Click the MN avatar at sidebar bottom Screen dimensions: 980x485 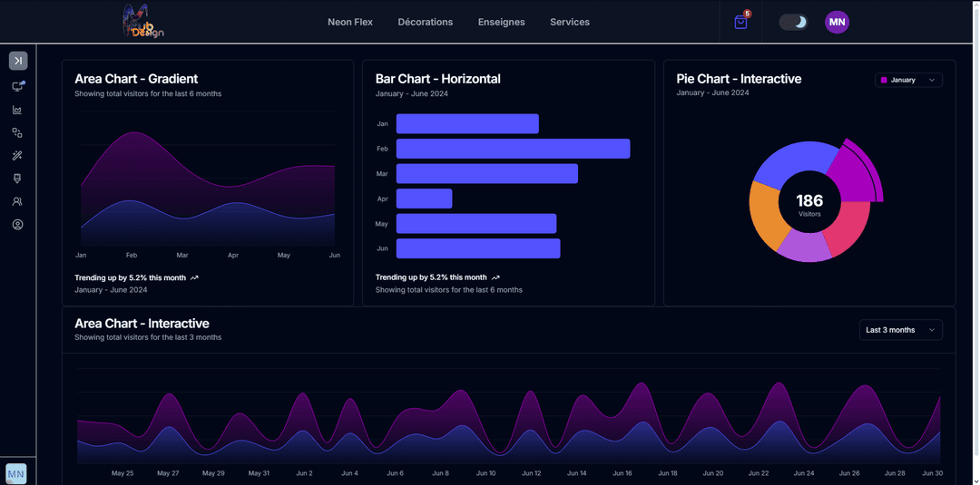(x=16, y=473)
